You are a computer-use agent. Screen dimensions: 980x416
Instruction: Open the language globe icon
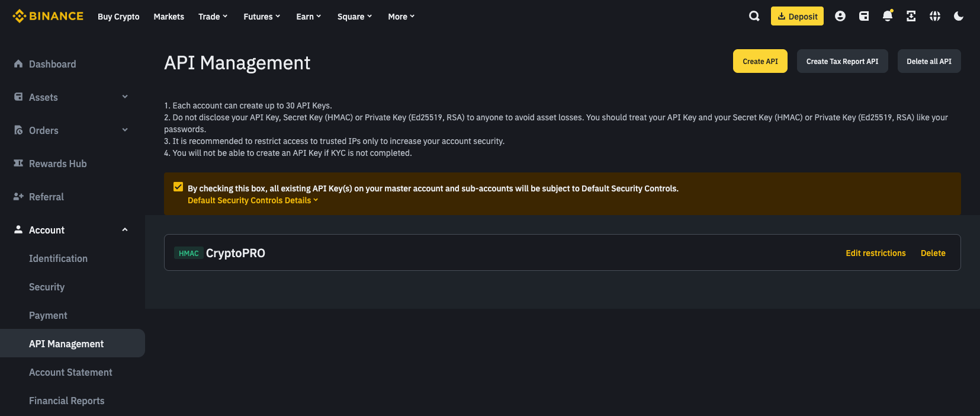pos(934,16)
